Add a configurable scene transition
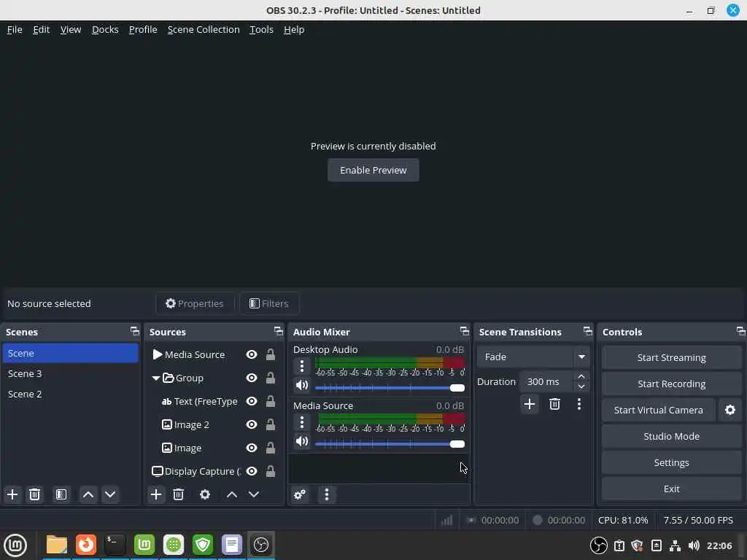Image resolution: width=747 pixels, height=560 pixels. (x=530, y=404)
